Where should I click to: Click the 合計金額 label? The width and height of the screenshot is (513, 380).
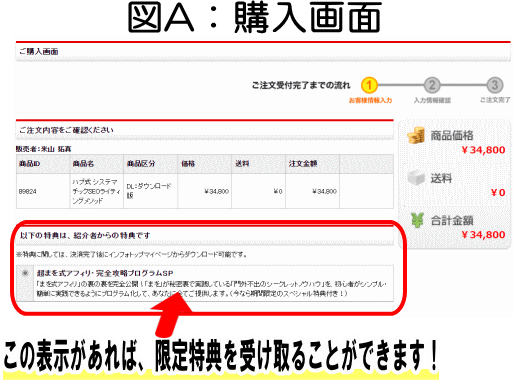[x=452, y=220]
